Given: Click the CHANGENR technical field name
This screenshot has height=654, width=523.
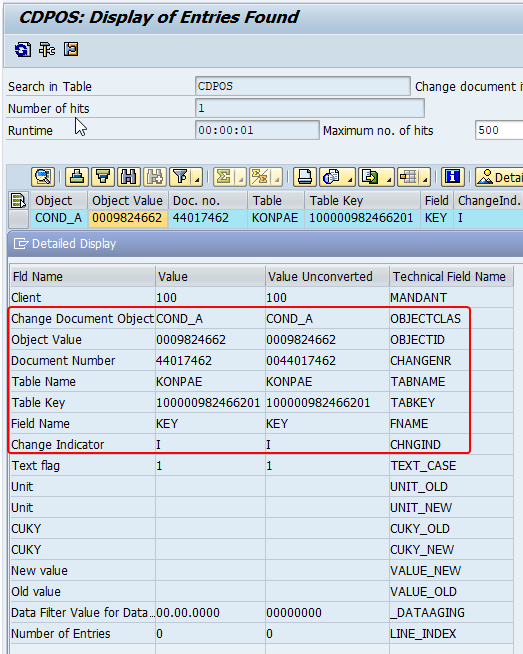Looking at the screenshot, I should [420, 361].
